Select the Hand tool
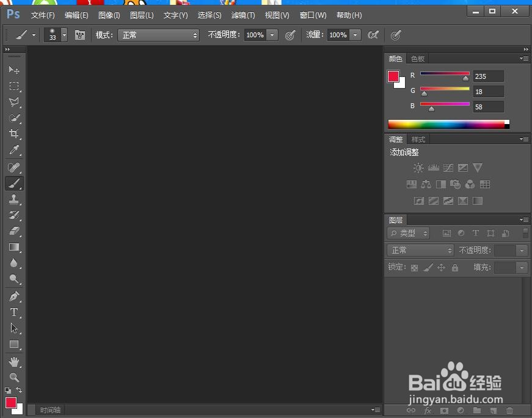This screenshot has height=418, width=532. tap(14, 362)
